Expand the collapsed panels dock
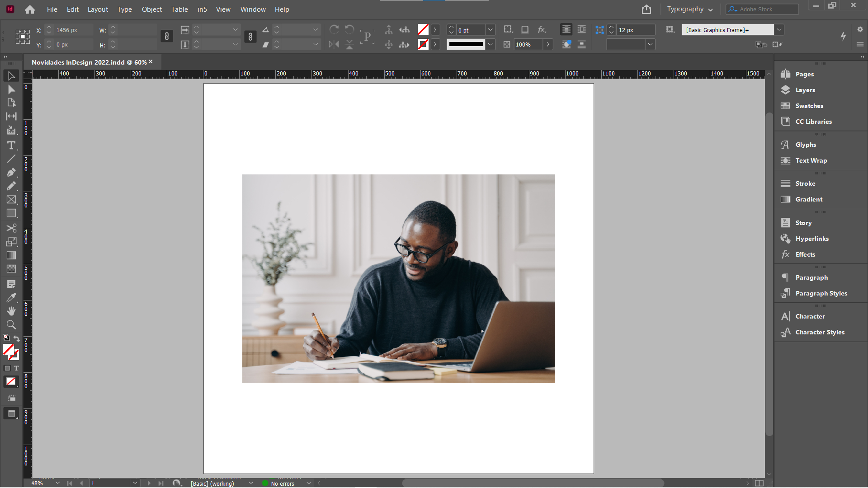The height and width of the screenshot is (488, 868). [862, 56]
